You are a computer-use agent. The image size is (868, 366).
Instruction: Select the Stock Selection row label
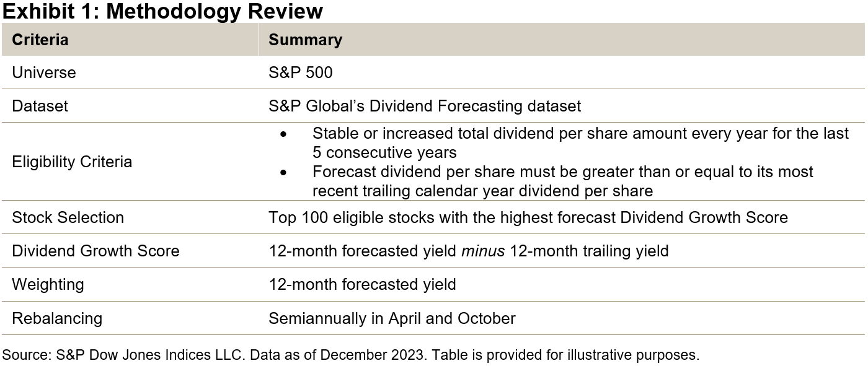[68, 217]
